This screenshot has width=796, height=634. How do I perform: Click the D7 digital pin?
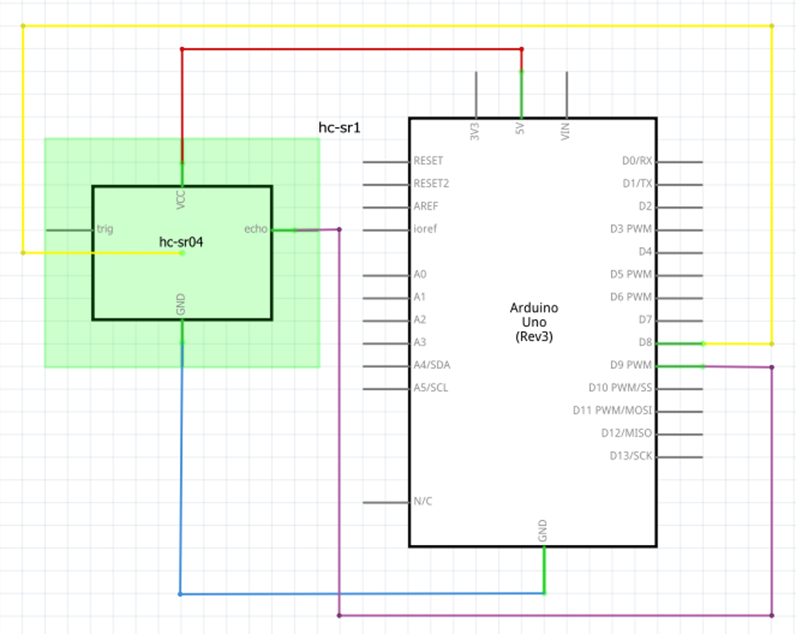click(x=680, y=321)
